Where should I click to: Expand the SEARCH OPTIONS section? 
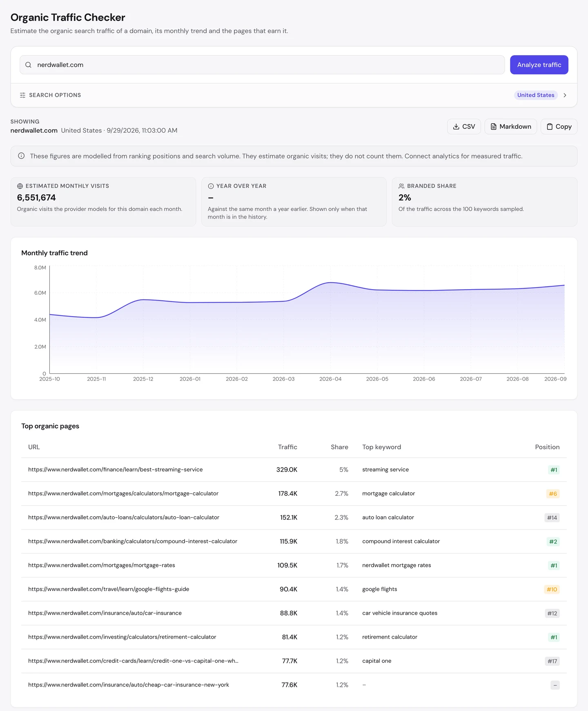coord(294,95)
